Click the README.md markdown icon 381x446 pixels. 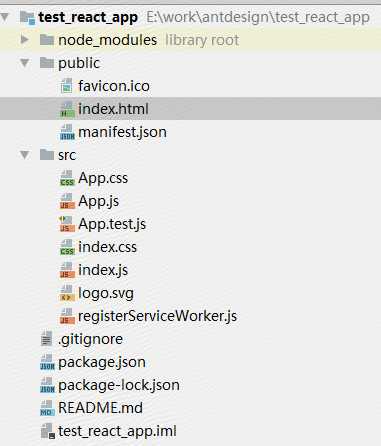point(47,408)
